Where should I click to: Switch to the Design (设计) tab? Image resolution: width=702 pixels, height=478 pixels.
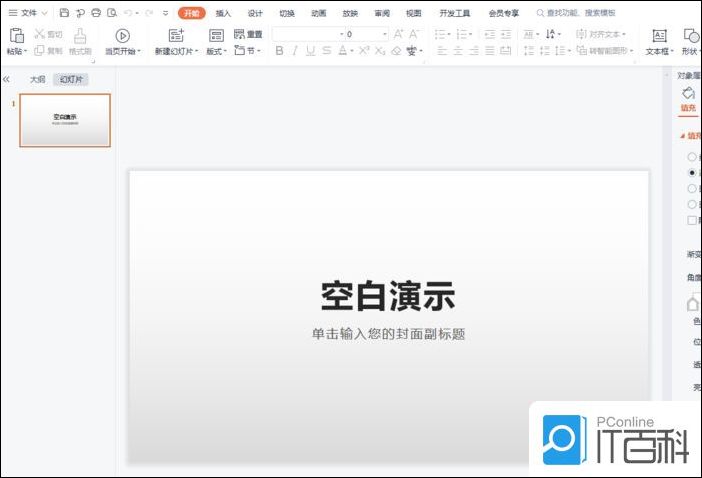point(255,13)
